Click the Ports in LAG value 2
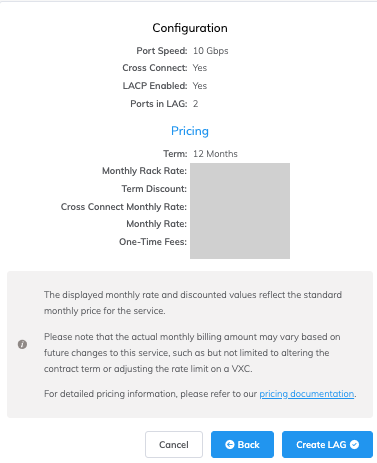The height and width of the screenshot is (463, 377). click(x=195, y=104)
